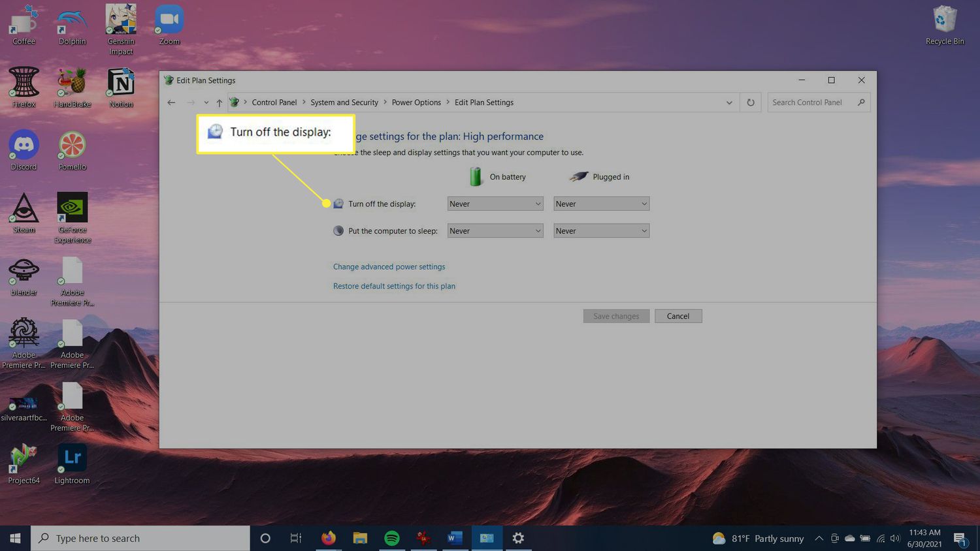Click the Back arrow in Control Panel
Viewport: 980px width, 551px height.
[x=171, y=102]
